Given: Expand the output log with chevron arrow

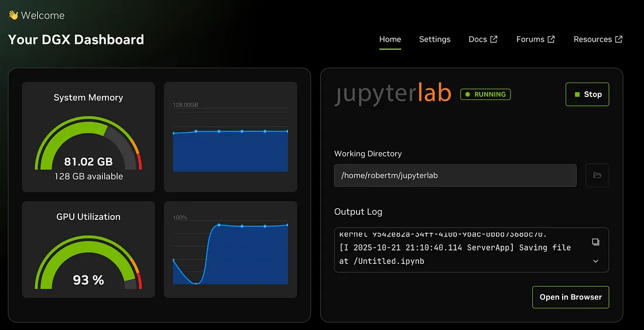Looking at the screenshot, I should point(595,261).
